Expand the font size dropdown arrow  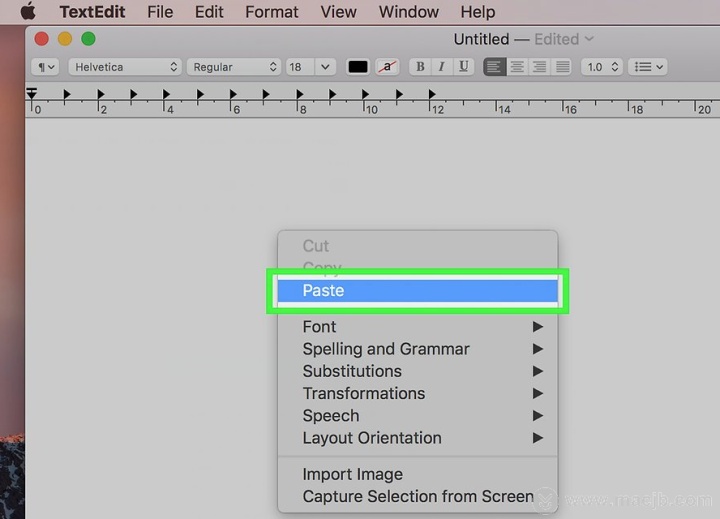pos(325,67)
